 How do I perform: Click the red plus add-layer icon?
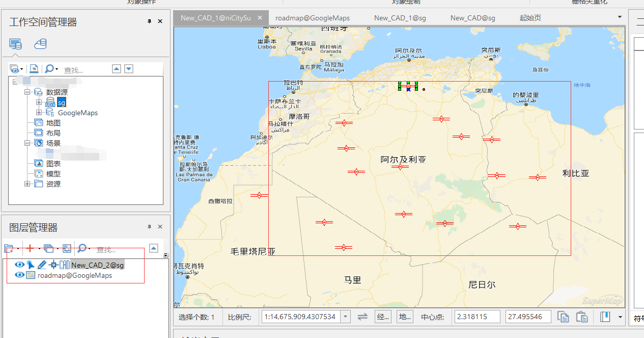[x=30, y=248]
